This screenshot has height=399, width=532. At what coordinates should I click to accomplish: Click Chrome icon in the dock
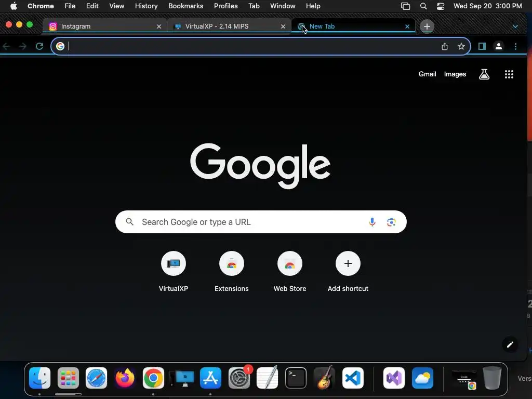point(153,378)
